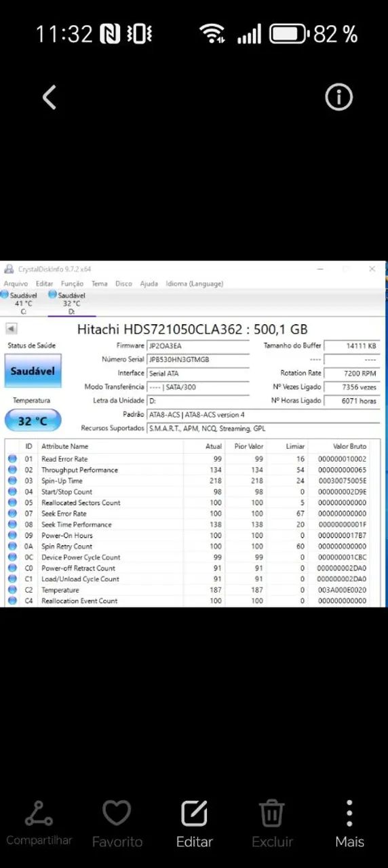
Task: Tap the Editar edit button
Action: [x=194, y=823]
